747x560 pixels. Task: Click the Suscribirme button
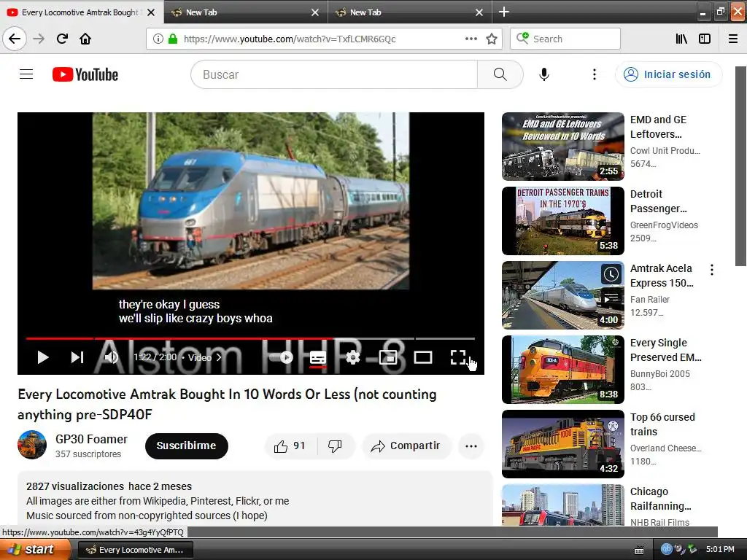tap(186, 446)
